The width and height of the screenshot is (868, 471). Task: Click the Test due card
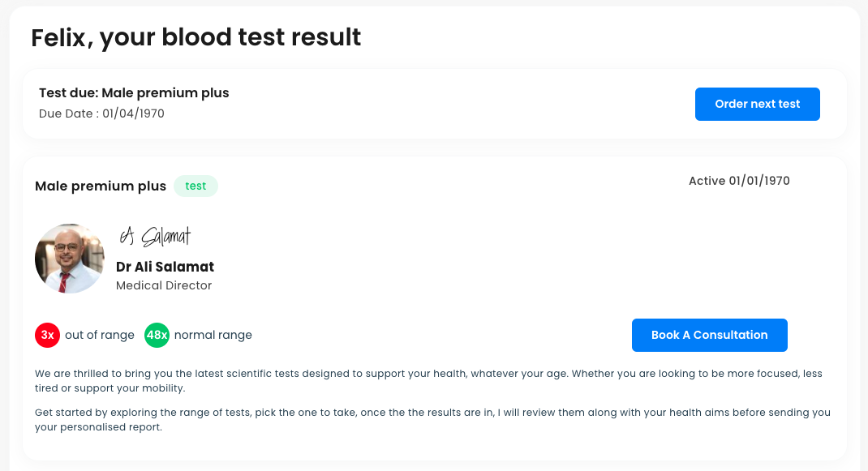point(435,104)
